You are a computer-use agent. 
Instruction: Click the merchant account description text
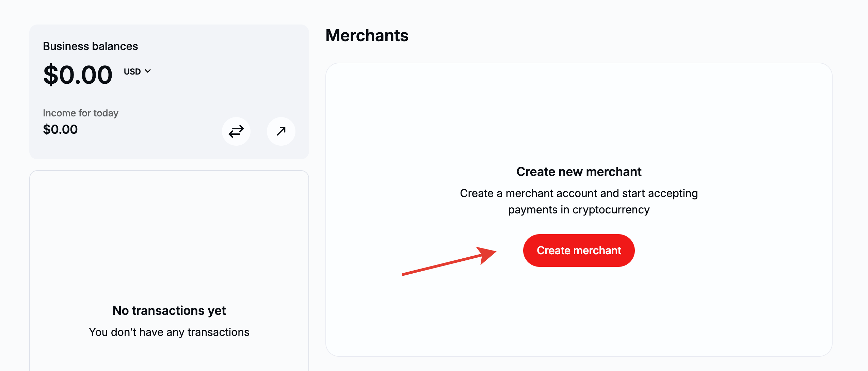pyautogui.click(x=579, y=193)
